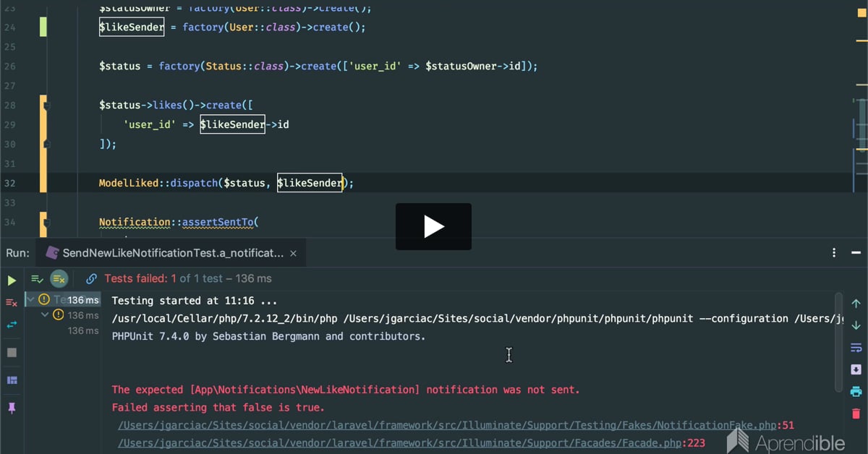Hide the Run tool window with the dash icon
Viewport: 868px width, 454px height.
[x=856, y=253]
